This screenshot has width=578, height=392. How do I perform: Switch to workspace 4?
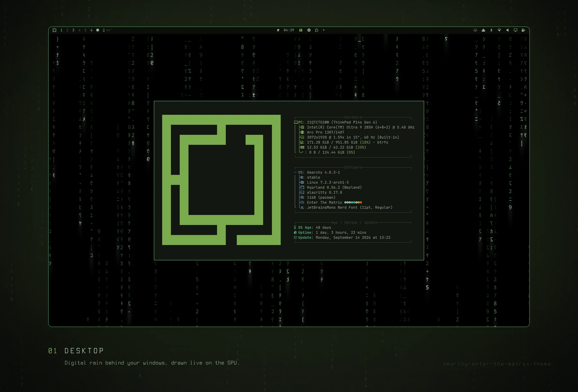pyautogui.click(x=79, y=30)
